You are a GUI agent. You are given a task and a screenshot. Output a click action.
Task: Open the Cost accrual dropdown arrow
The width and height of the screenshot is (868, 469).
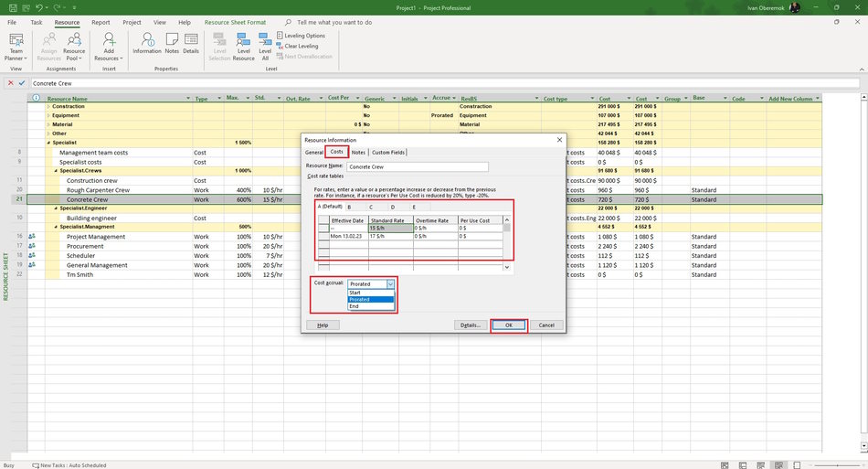[x=390, y=284]
